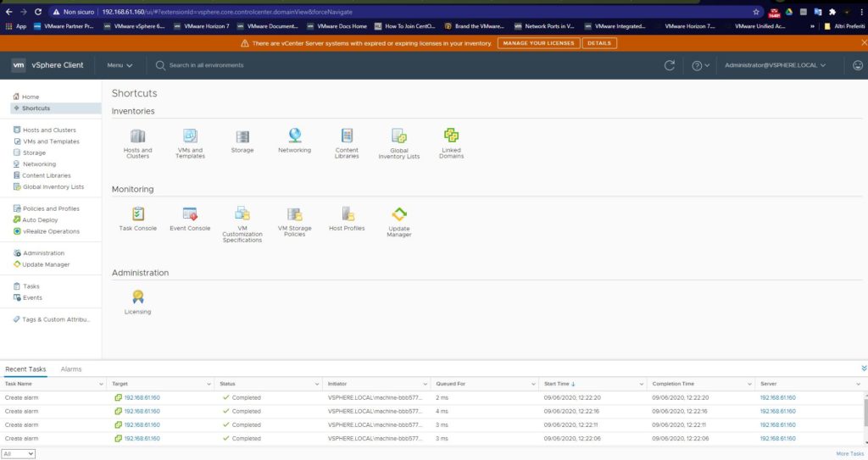
Task: Open the help question mark dropdown
Action: 700,65
